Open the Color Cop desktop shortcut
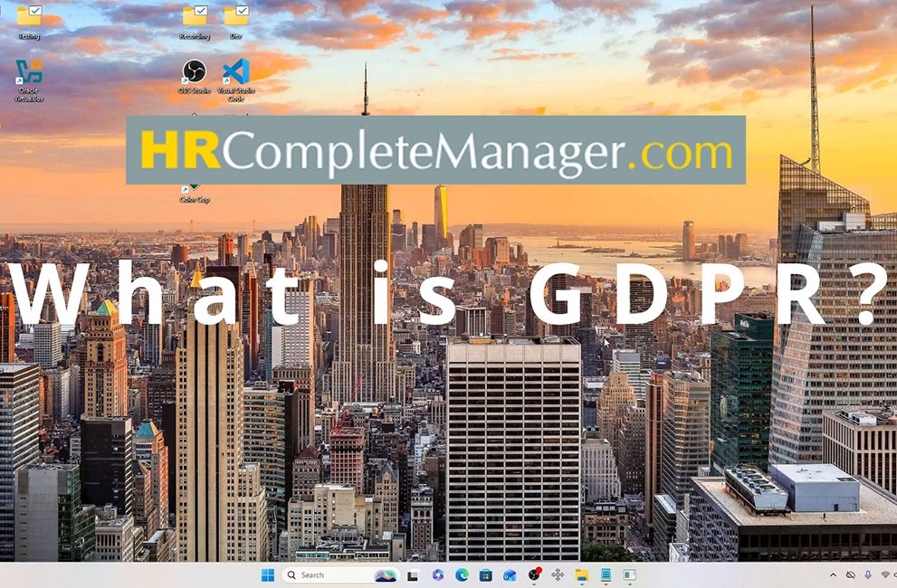897x588 pixels. [x=193, y=185]
